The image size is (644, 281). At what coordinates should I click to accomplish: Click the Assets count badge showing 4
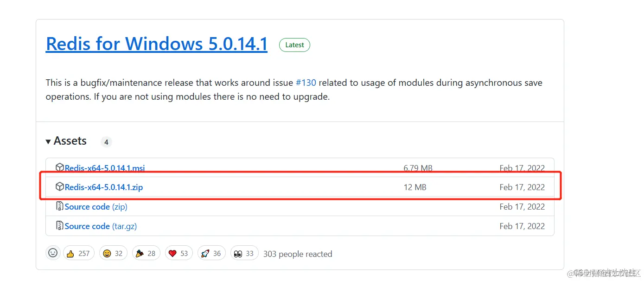(x=106, y=142)
